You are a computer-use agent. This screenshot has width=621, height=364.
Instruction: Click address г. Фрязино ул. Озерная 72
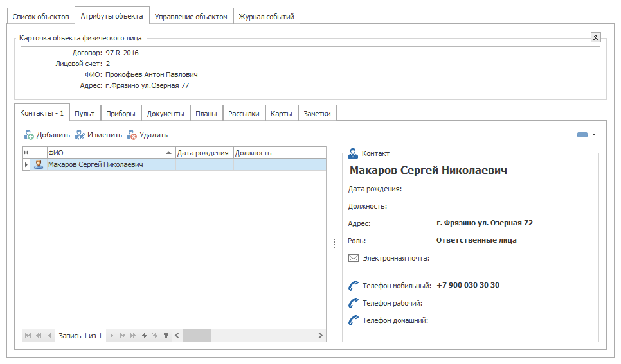click(x=485, y=223)
